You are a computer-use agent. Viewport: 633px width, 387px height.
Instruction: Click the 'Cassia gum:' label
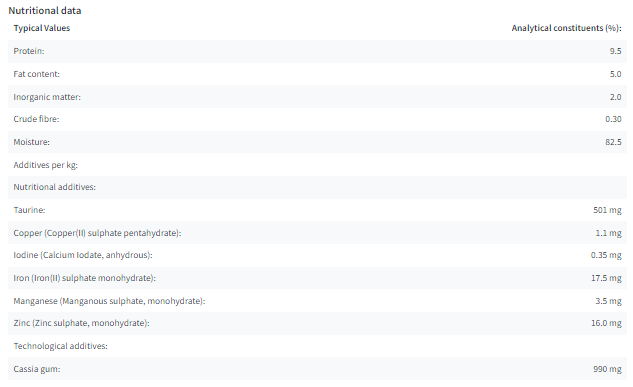point(37,369)
